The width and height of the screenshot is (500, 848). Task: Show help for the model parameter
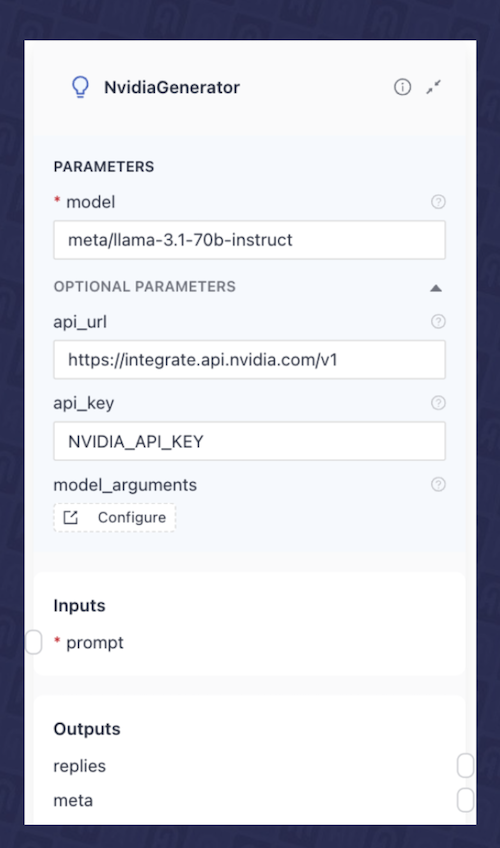pos(438,202)
